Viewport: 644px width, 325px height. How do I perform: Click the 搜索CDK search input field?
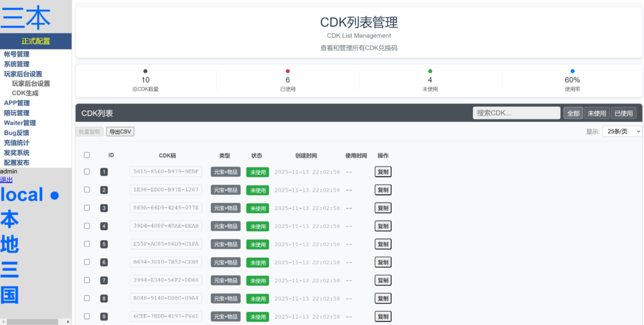pos(516,113)
